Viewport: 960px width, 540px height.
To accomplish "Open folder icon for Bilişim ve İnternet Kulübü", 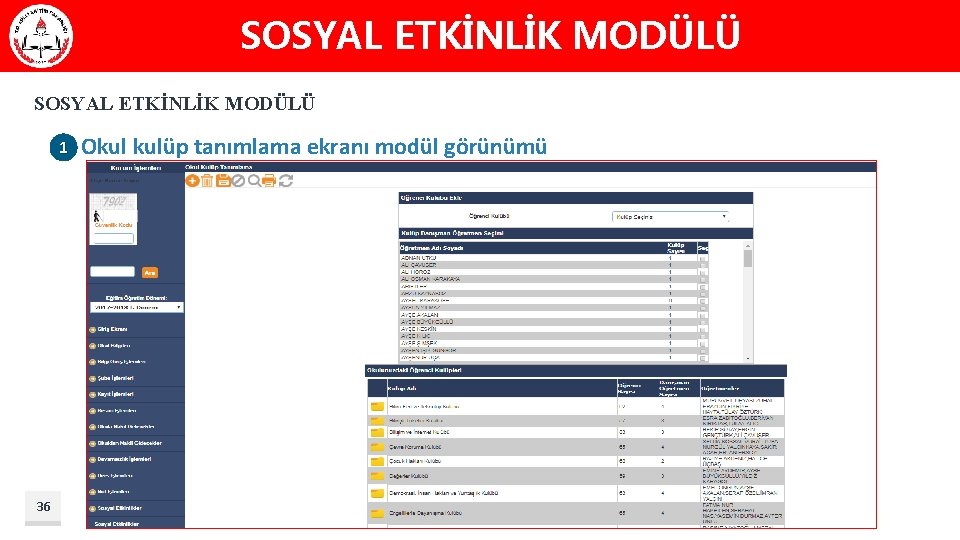I will click(377, 432).
